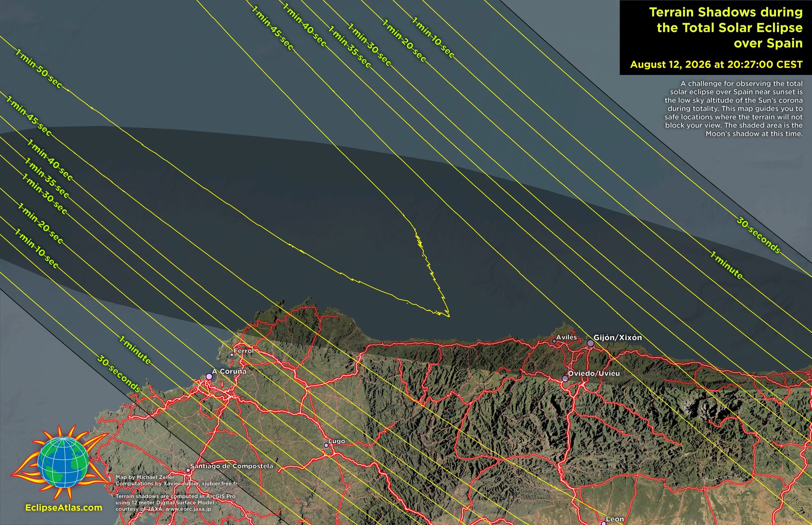
Task: Click the www.eorc.jaxa.jp credit link
Action: point(188,509)
